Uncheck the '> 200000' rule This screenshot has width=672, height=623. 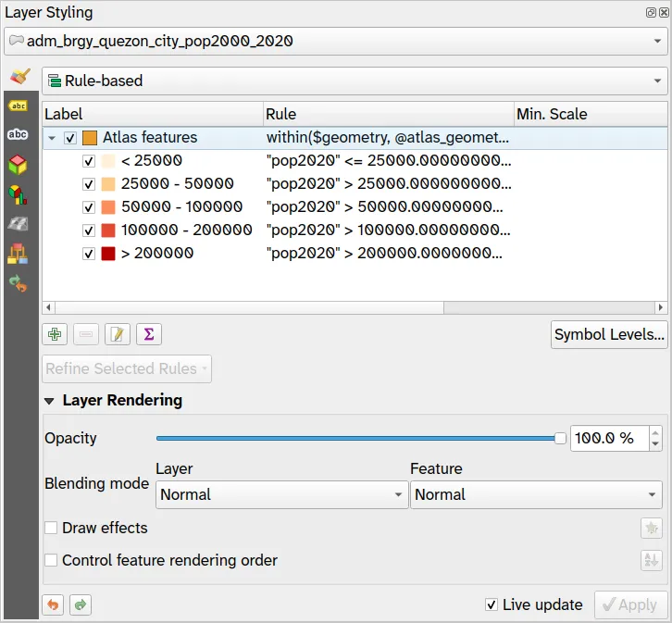click(x=89, y=253)
